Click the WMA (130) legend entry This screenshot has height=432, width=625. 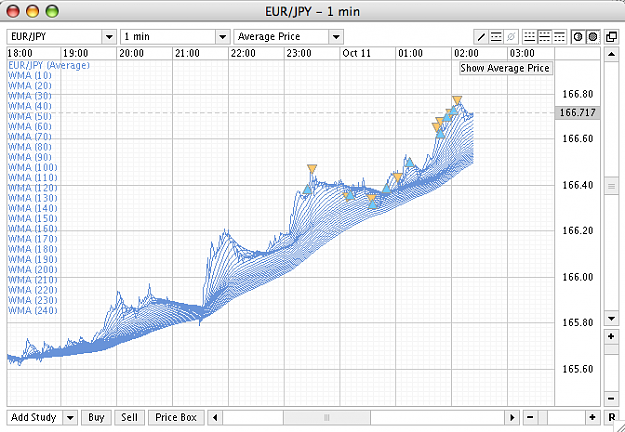33,198
